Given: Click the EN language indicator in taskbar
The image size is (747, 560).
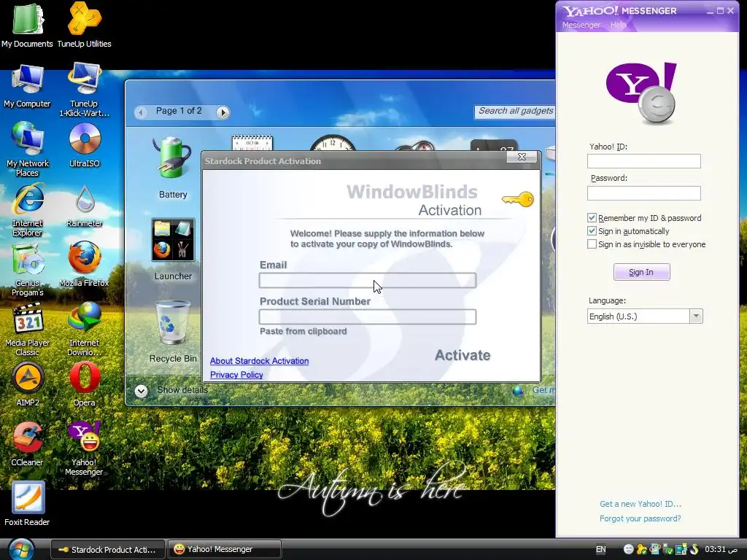Looking at the screenshot, I should (601, 550).
